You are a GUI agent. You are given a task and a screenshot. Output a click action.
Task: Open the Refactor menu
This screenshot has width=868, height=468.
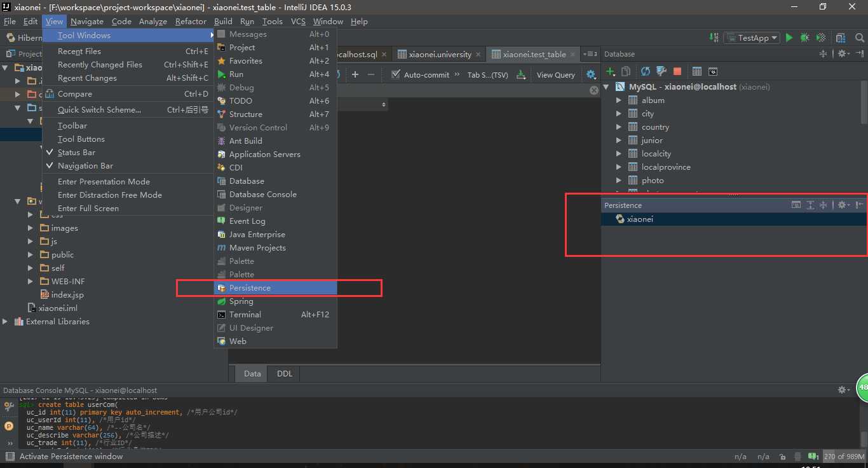pos(191,21)
